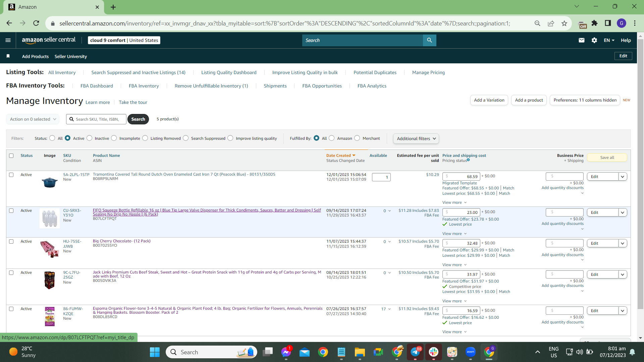Image resolution: width=644 pixels, height=362 pixels.
Task: Open FBA Analytics
Action: pyautogui.click(x=372, y=86)
